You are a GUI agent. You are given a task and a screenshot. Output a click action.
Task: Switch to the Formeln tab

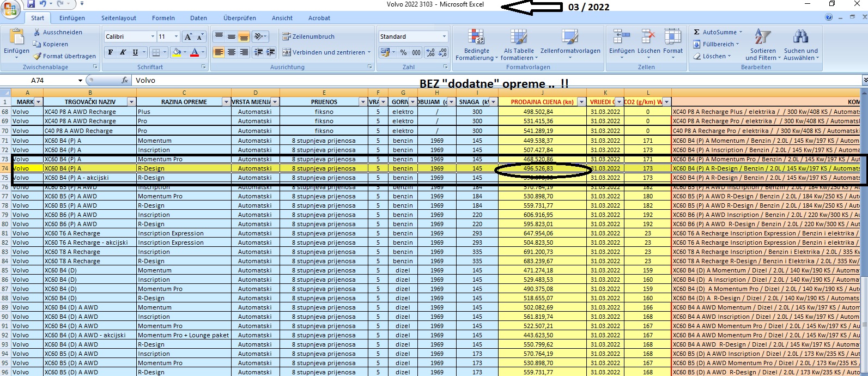pos(163,18)
